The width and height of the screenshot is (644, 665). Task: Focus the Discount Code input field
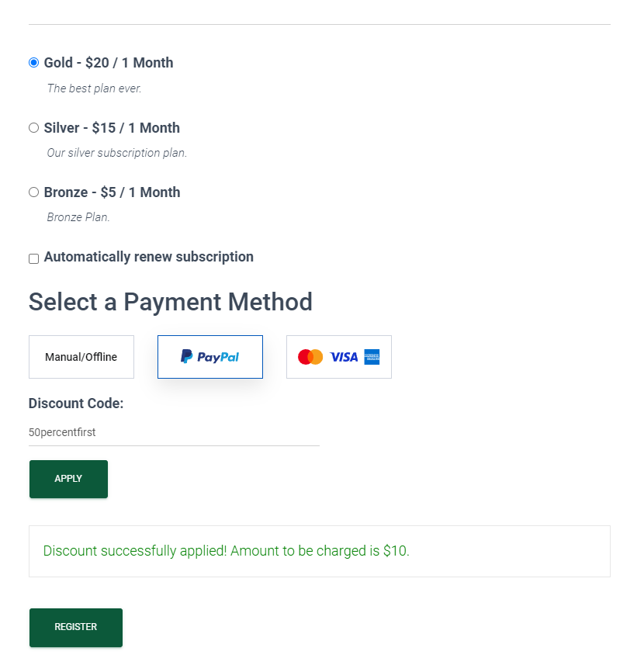174,432
